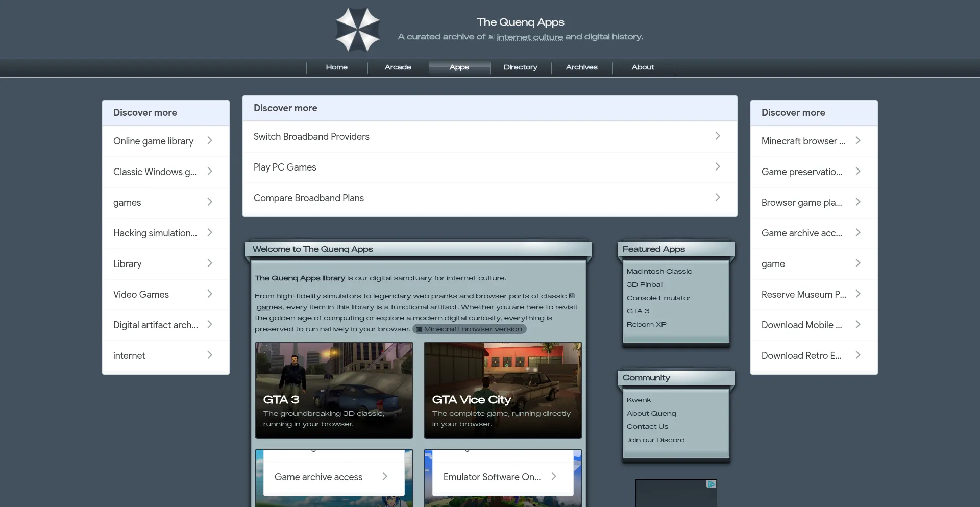Viewport: 980px width, 507px height.
Task: Open the GTA 3 game card
Action: coord(334,390)
